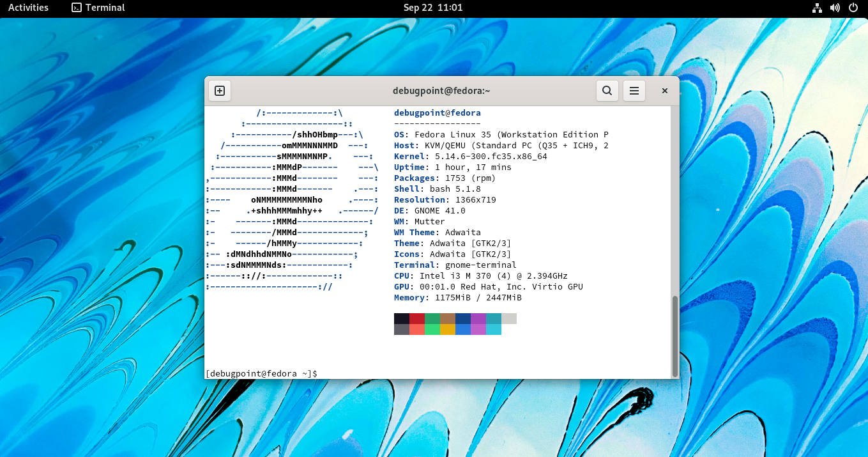Click the Shell line bash 5.1.8
Viewport: 868px width, 457px height.
tap(438, 189)
